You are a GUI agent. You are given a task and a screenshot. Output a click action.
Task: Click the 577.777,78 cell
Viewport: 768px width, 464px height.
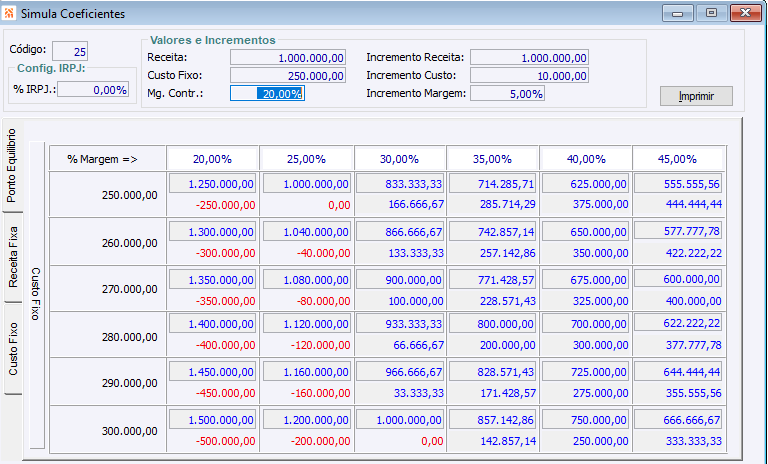pos(678,231)
